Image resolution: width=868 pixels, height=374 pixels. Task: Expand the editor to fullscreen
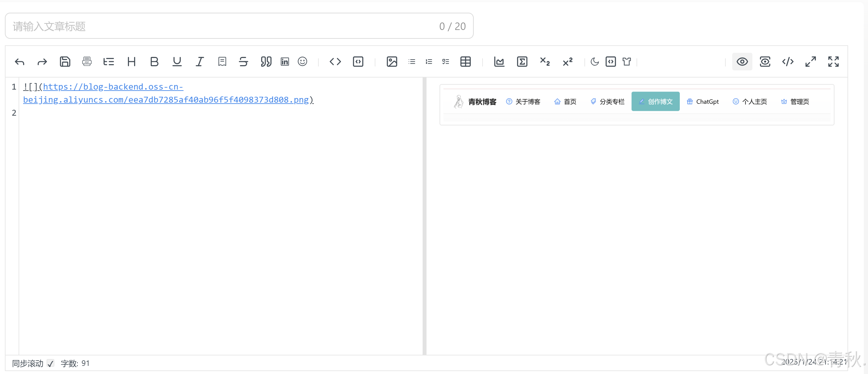(833, 62)
